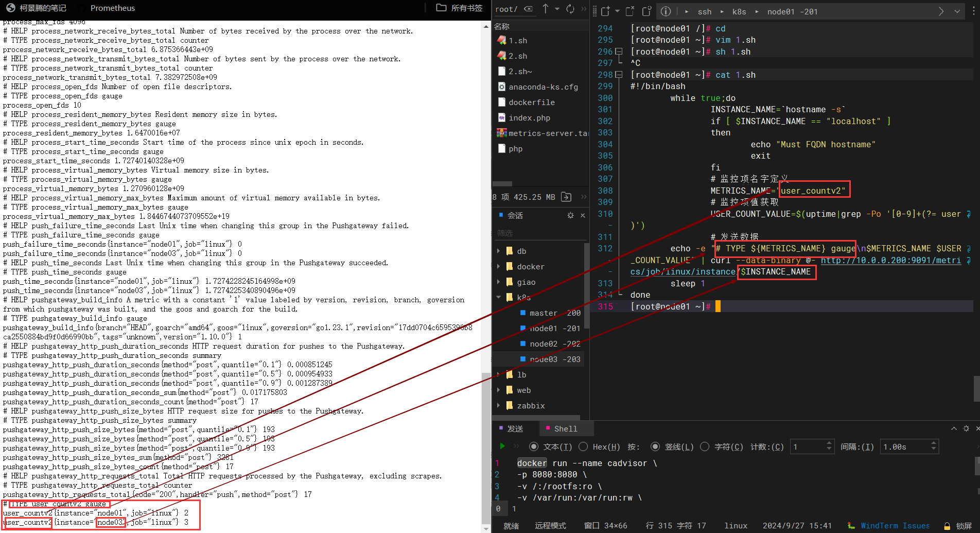Click the k8s breadcrumb item
Image resolution: width=980 pixels, height=533 pixels.
coord(739,11)
